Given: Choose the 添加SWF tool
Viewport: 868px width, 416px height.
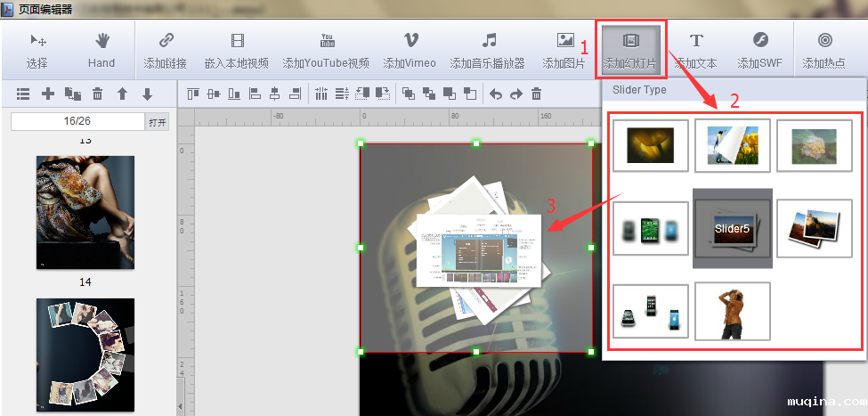Looking at the screenshot, I should (759, 50).
